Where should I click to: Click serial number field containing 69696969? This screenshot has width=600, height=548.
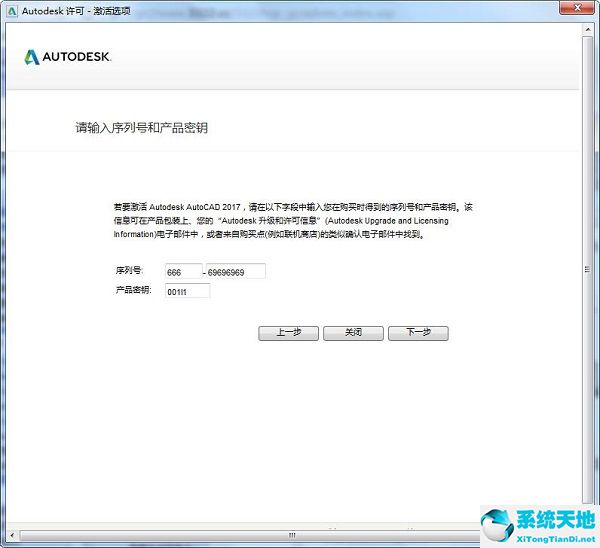pyautogui.click(x=236, y=271)
